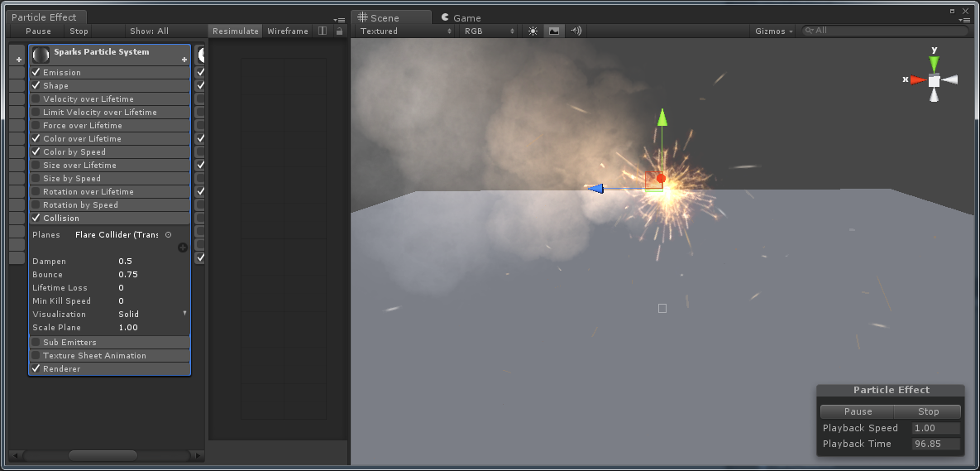
Task: Click right arrow of horizontal scrollbar
Action: (x=198, y=455)
